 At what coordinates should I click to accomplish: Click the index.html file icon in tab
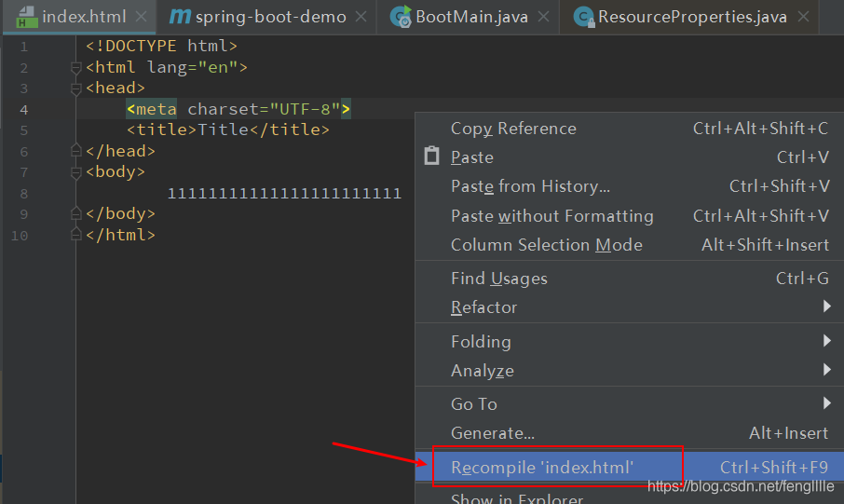click(x=26, y=17)
